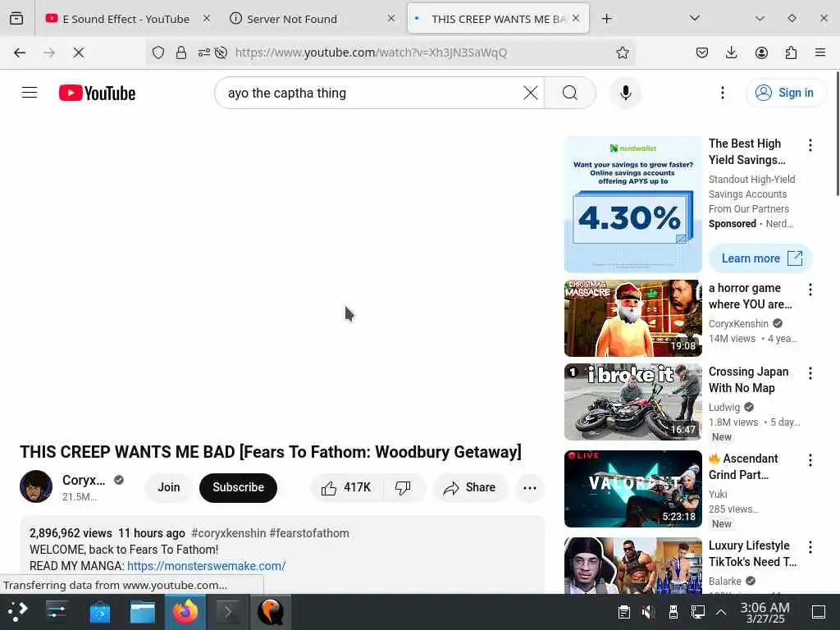Launch the Discover software store
The height and width of the screenshot is (630, 840).
coord(99,611)
